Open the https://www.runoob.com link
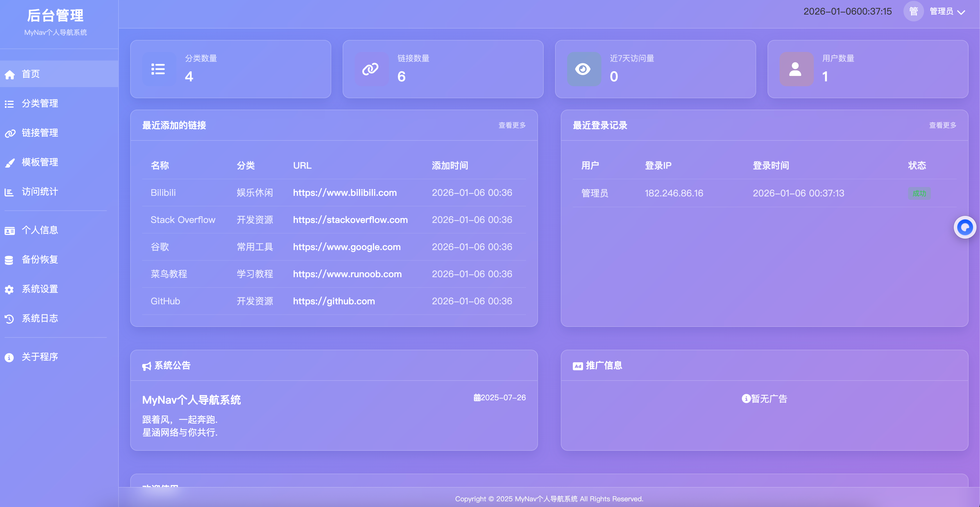 click(x=347, y=274)
